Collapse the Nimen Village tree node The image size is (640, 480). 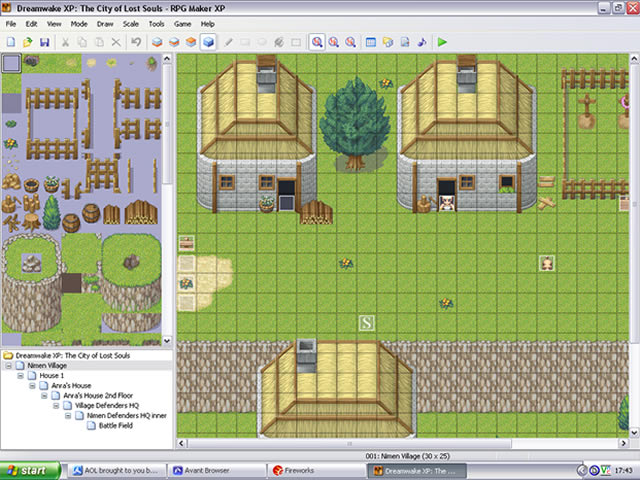tap(9, 366)
